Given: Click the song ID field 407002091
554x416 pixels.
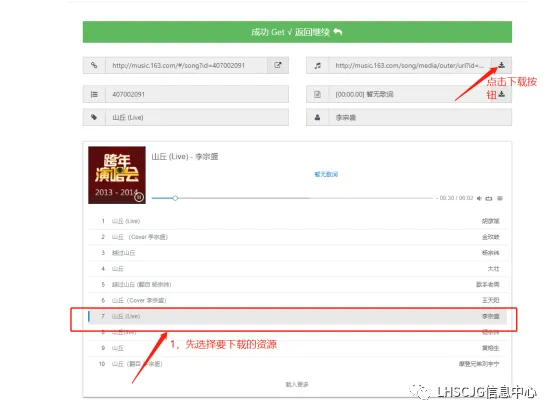Looking at the screenshot, I should pos(197,94).
